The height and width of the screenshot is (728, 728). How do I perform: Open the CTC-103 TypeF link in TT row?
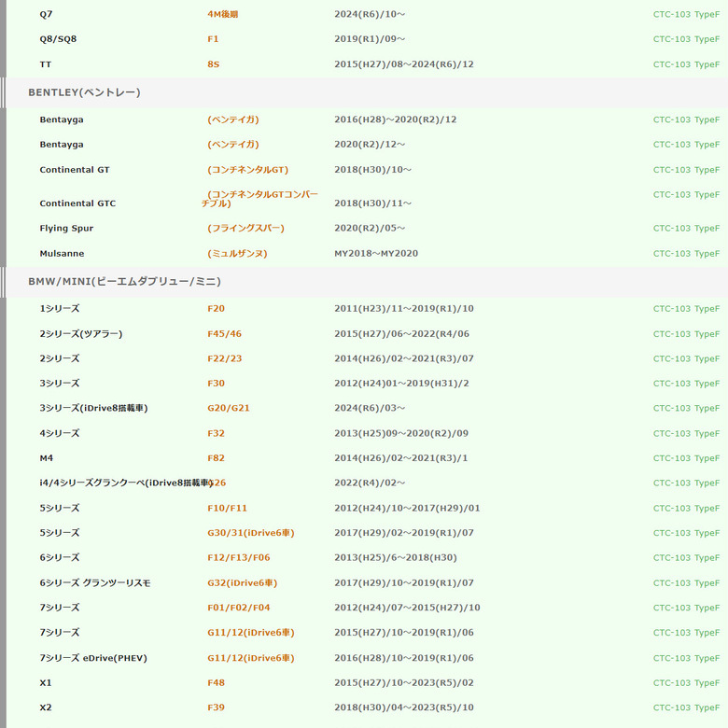686,64
